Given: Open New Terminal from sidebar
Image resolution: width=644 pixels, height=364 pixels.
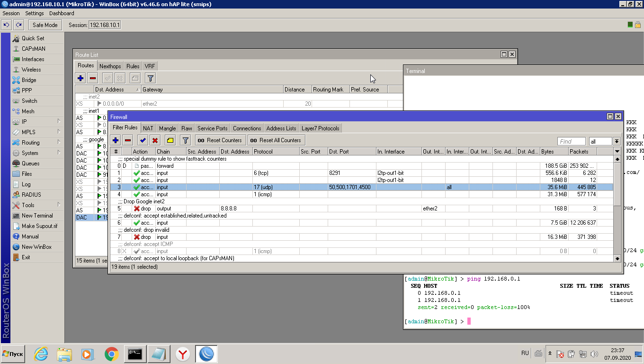Looking at the screenshot, I should pos(37,216).
